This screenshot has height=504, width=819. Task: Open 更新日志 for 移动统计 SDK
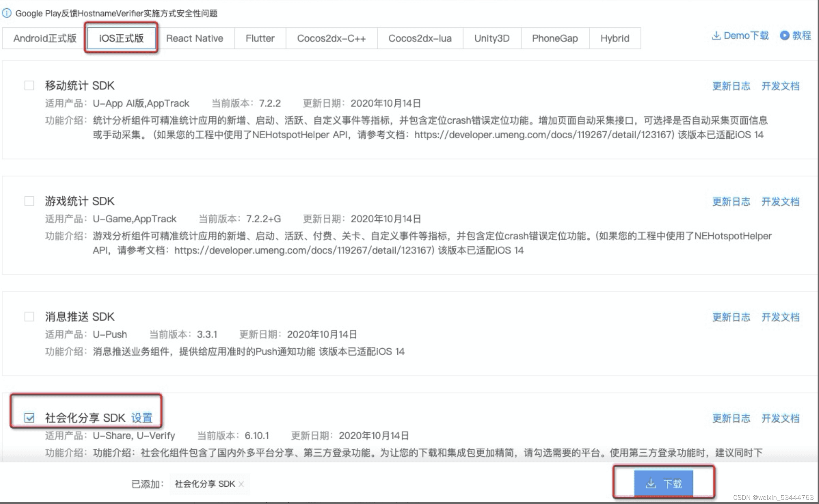tap(731, 86)
